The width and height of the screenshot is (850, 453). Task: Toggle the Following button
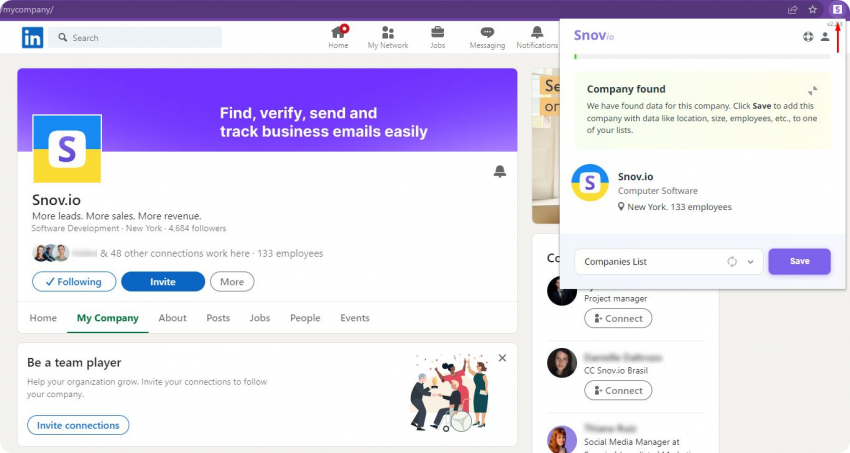74,282
